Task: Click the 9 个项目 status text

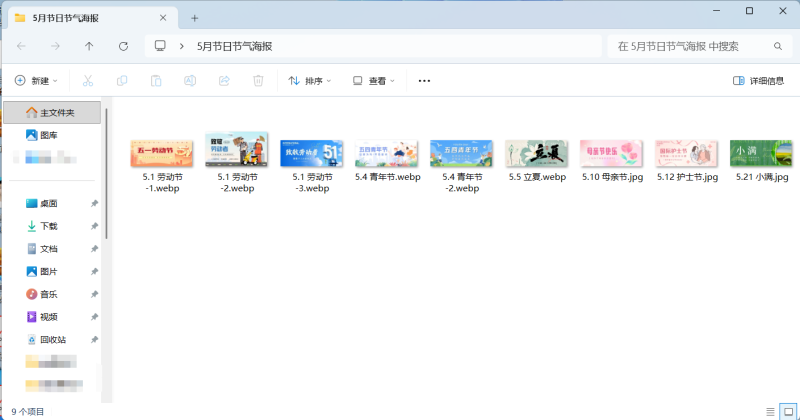Action: [x=28, y=411]
